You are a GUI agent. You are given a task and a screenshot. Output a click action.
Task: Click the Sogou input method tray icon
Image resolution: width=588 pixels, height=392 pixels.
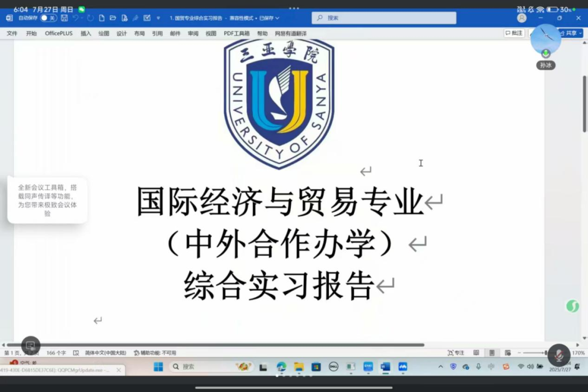coord(506,366)
